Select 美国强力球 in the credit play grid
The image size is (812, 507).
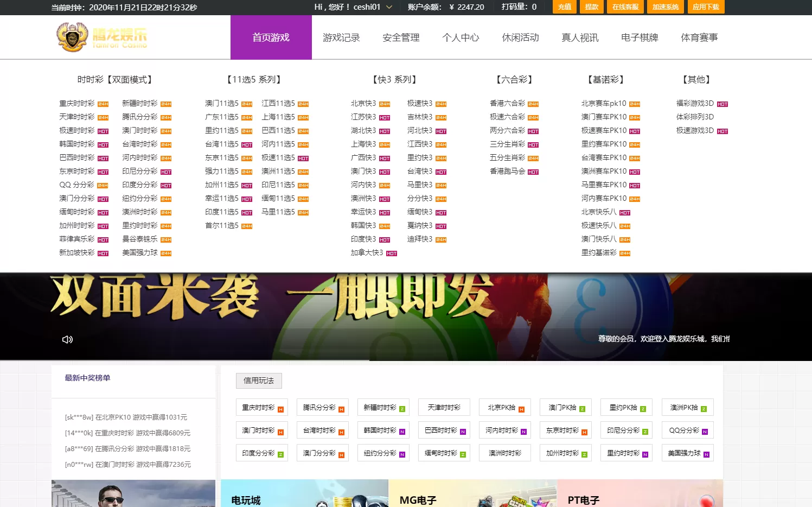click(x=687, y=453)
